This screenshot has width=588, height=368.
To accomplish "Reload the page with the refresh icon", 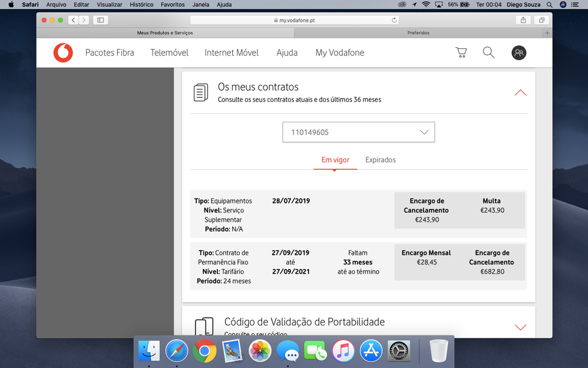I will coord(394,20).
